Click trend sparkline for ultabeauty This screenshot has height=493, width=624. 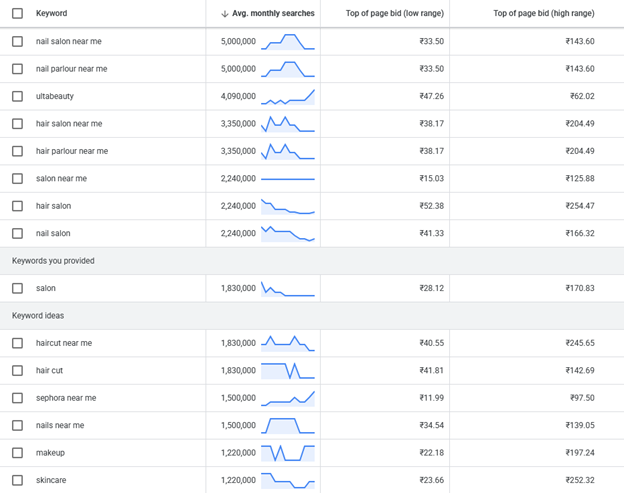288,97
